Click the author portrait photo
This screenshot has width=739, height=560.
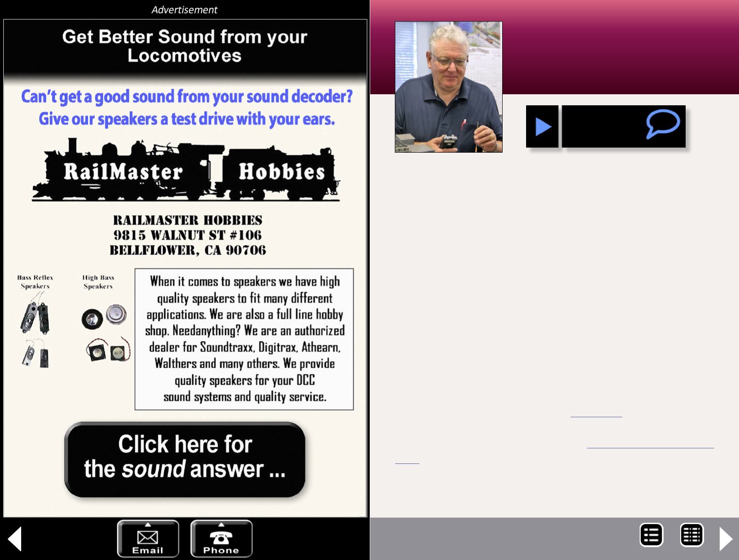tap(448, 87)
